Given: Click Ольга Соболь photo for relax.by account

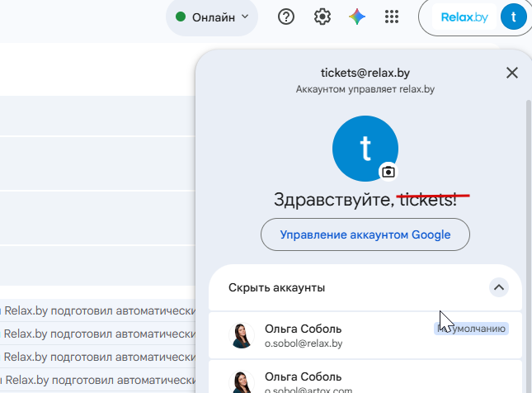Looking at the screenshot, I should click(241, 335).
